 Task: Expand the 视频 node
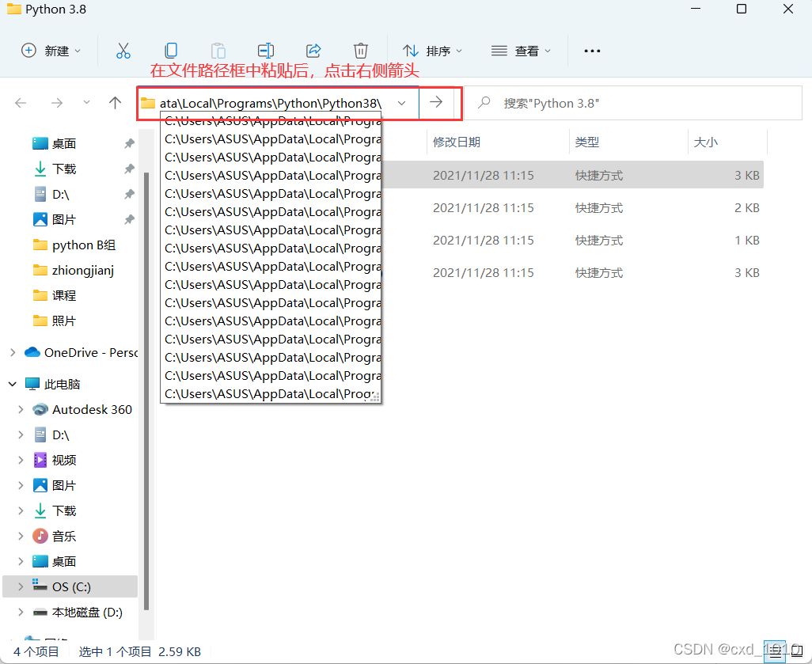point(21,460)
